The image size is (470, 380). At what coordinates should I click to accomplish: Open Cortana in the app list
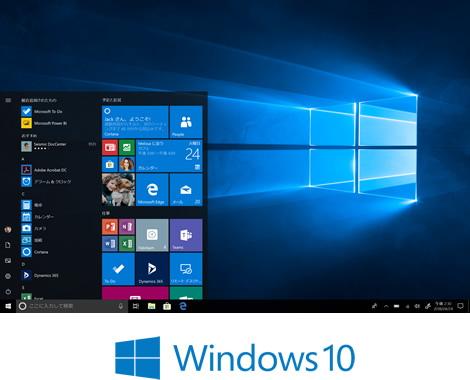[x=35, y=252]
